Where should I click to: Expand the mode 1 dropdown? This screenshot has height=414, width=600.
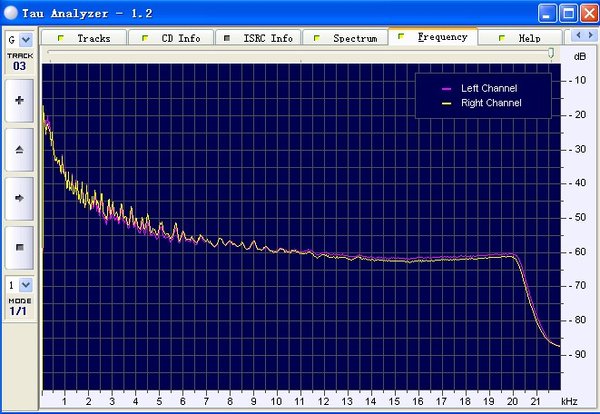point(26,285)
